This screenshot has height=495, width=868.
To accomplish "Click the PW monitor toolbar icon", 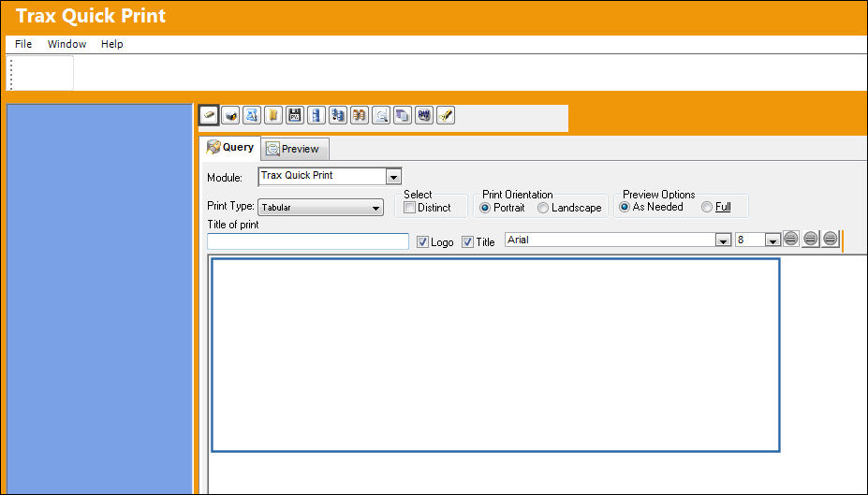I will [424, 116].
